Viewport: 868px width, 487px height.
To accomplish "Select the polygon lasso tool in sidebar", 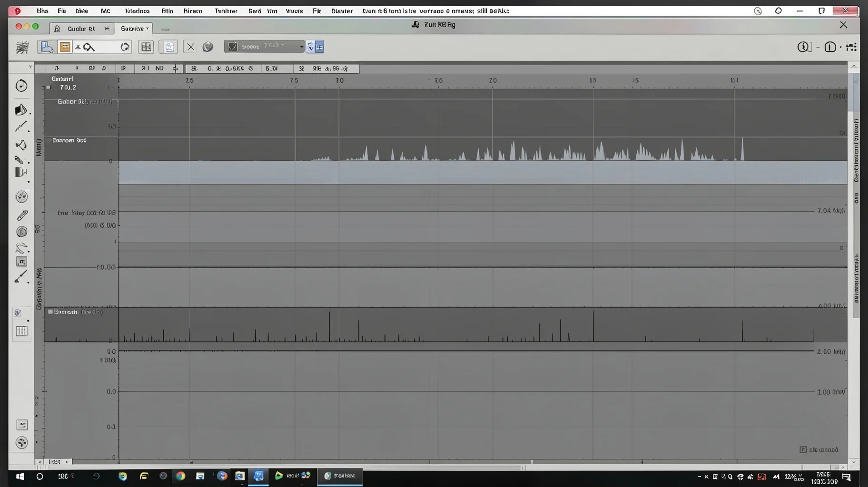I will click(x=21, y=145).
